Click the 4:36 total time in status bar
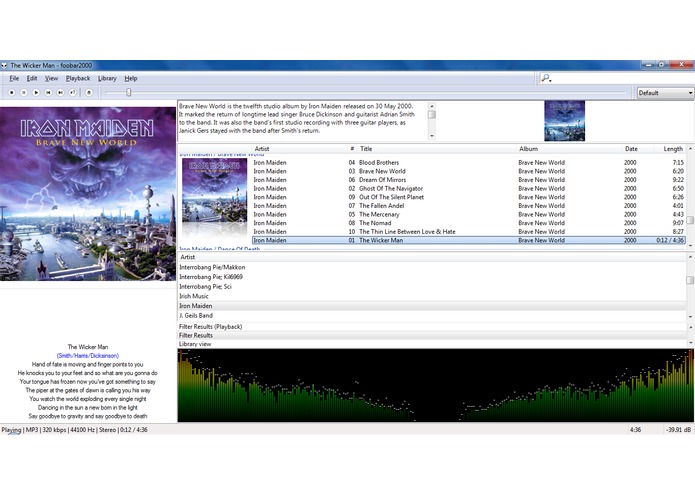The width and height of the screenshot is (695, 494). click(635, 430)
